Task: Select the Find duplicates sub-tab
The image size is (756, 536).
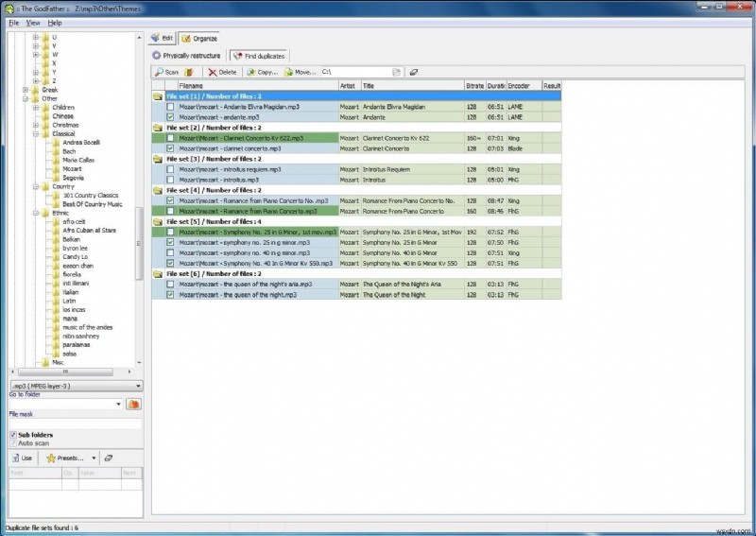Action: pos(259,56)
